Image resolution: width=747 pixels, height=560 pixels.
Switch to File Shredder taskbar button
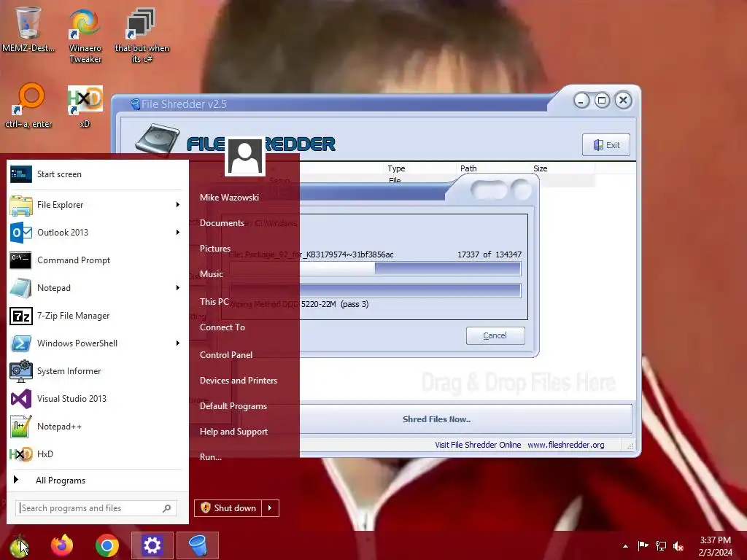click(197, 545)
